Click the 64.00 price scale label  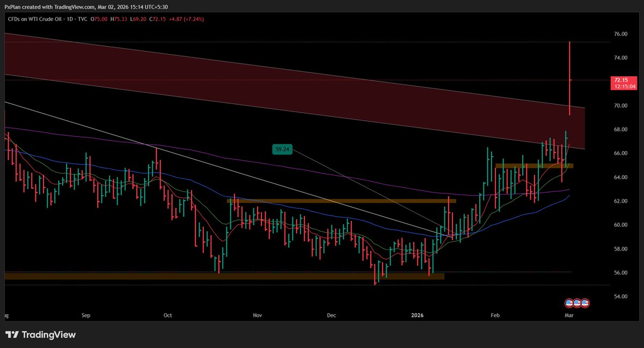coord(620,177)
